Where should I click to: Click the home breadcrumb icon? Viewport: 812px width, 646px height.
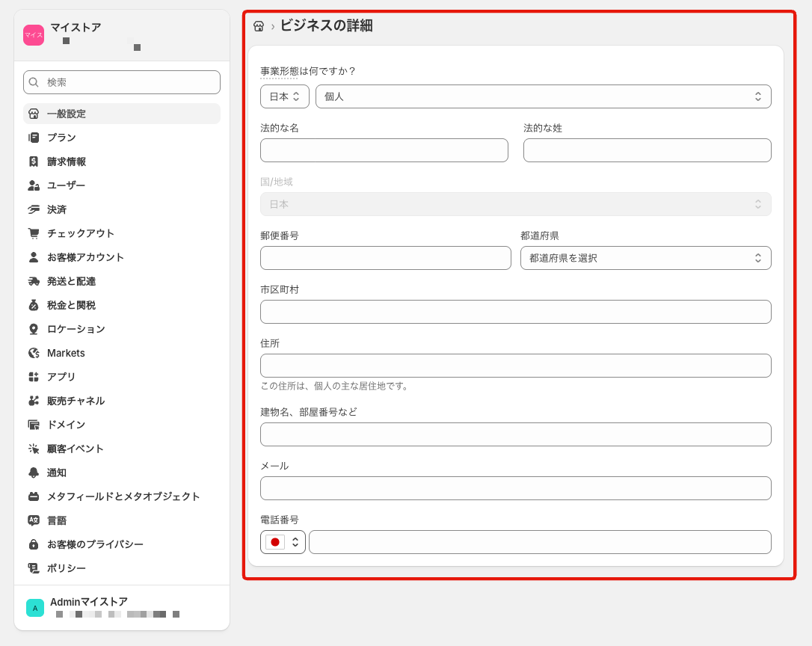tap(258, 25)
